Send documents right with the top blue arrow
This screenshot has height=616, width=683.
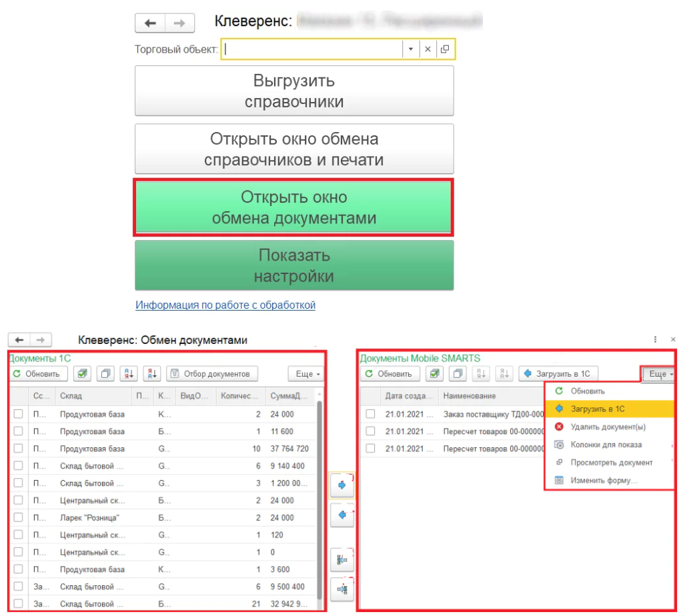tap(342, 485)
